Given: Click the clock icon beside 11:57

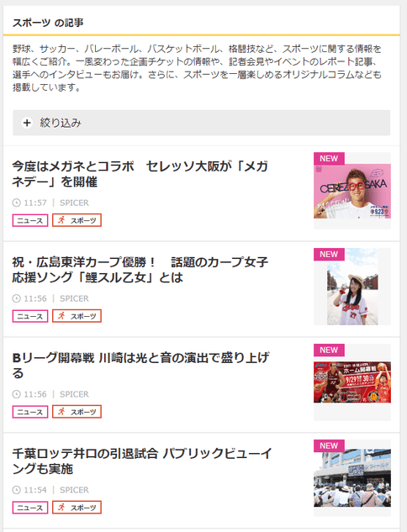Looking at the screenshot, I should click(x=16, y=203).
